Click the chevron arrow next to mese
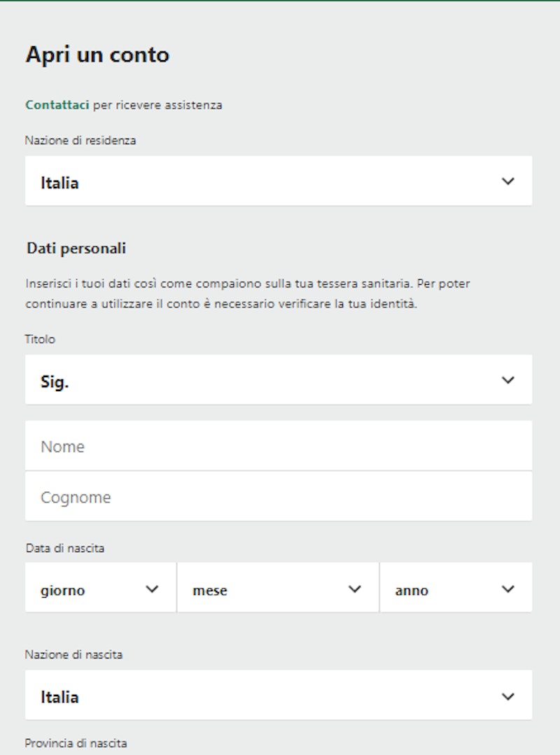Viewport: 560px width, 755px height. click(x=355, y=589)
